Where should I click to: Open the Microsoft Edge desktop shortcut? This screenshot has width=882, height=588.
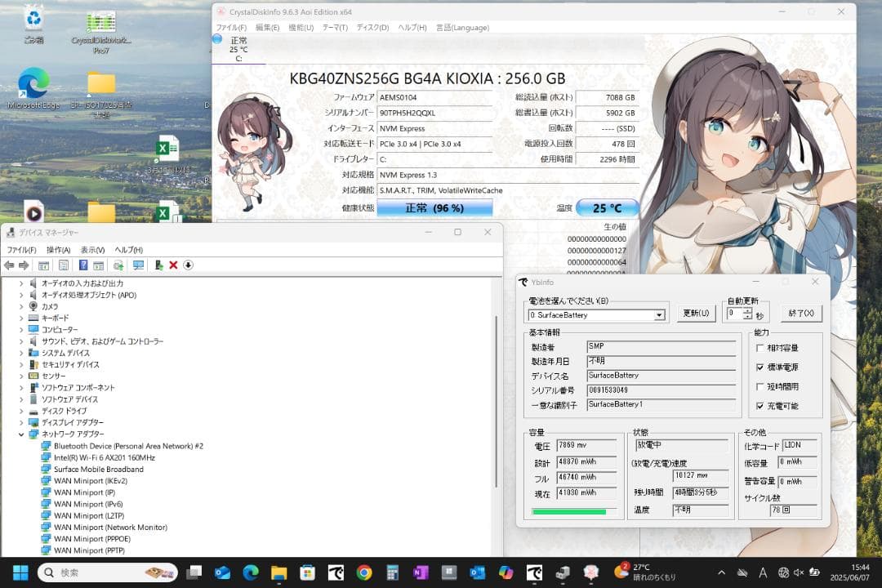point(33,89)
